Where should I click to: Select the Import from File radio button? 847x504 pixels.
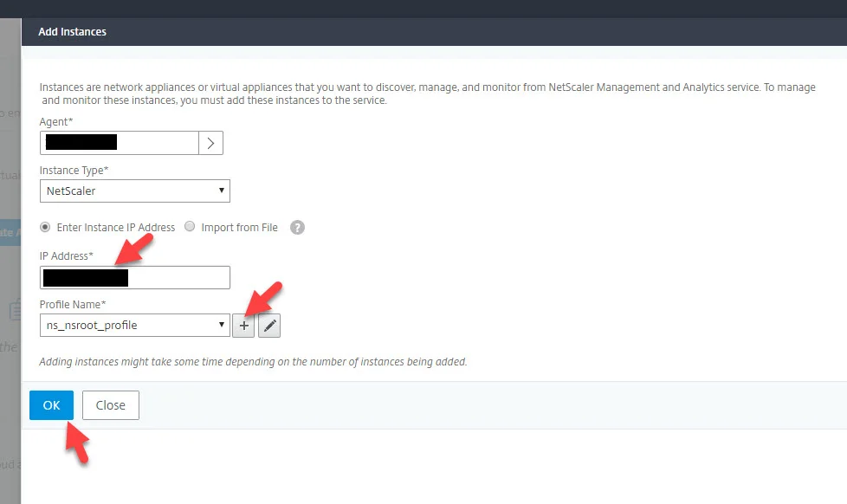[x=190, y=226]
